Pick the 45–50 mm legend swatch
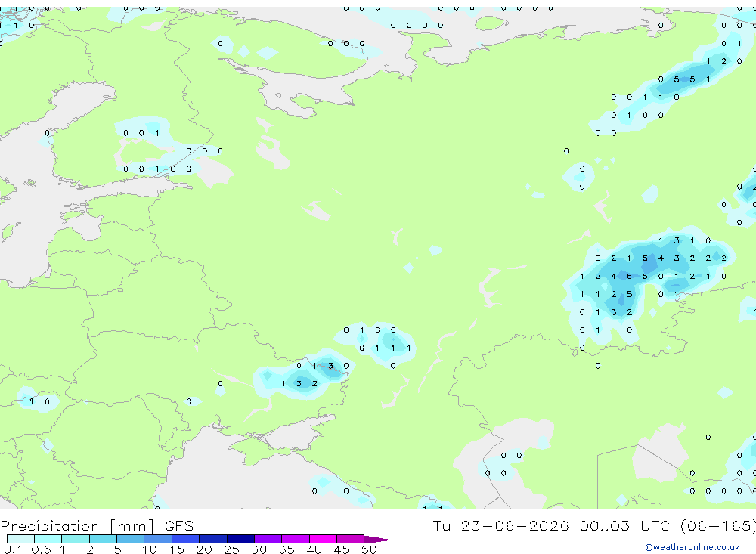The height and width of the screenshot is (554, 756). click(351, 539)
